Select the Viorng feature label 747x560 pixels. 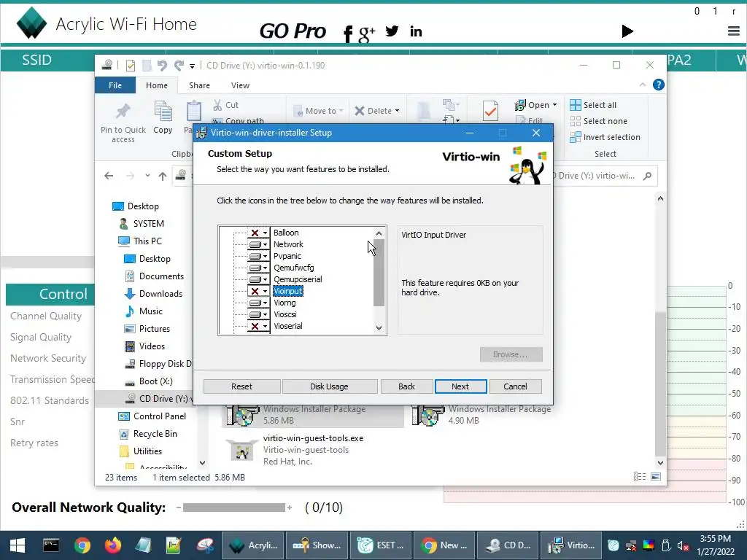pos(285,303)
